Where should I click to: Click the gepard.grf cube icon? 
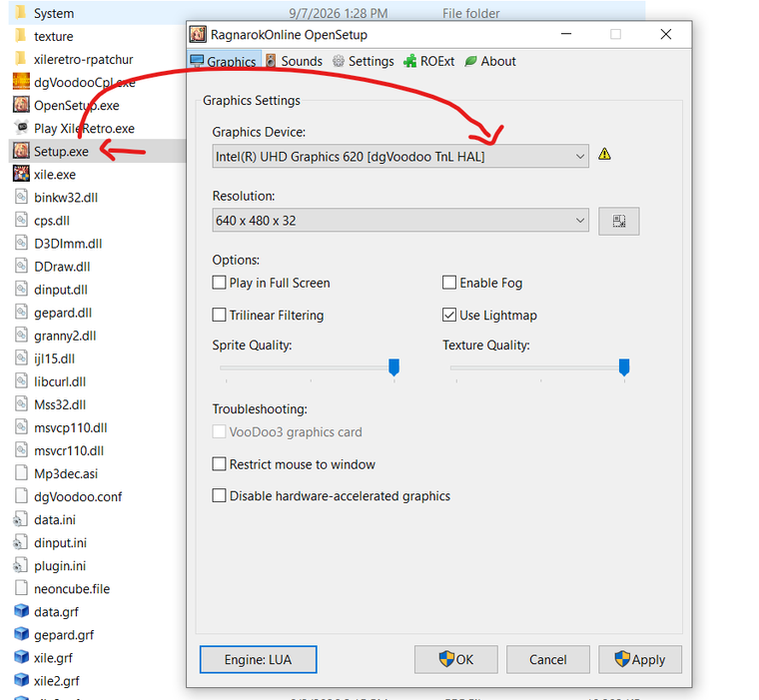coord(21,634)
